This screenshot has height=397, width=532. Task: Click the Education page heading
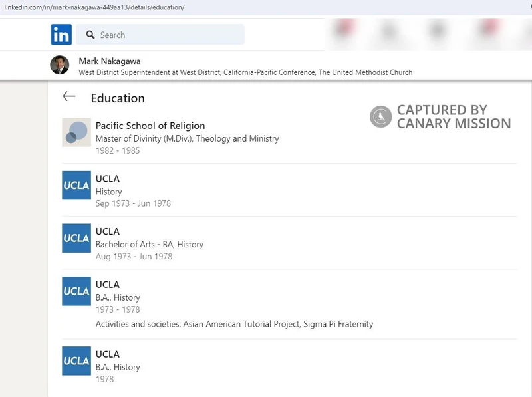tap(118, 98)
